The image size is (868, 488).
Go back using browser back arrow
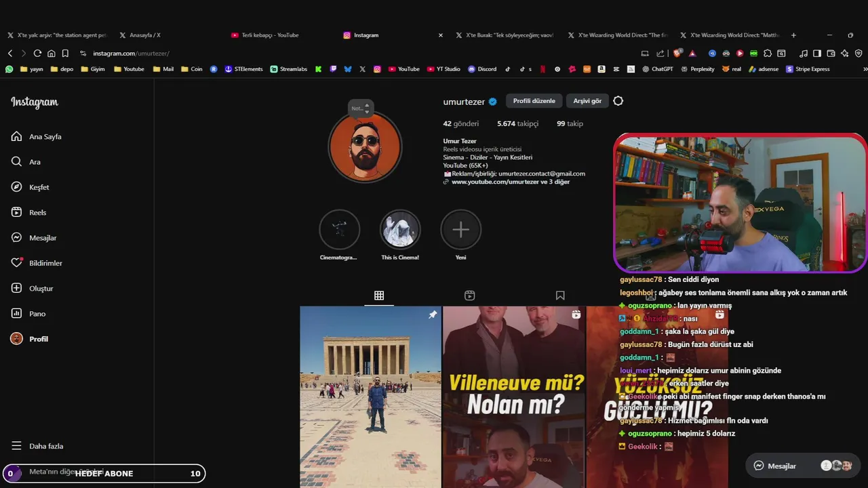10,53
